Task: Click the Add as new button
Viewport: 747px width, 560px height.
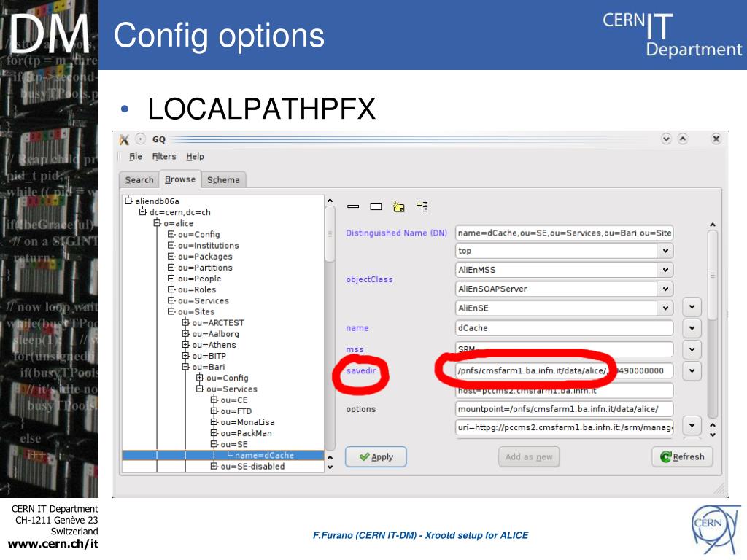Action: (x=529, y=456)
